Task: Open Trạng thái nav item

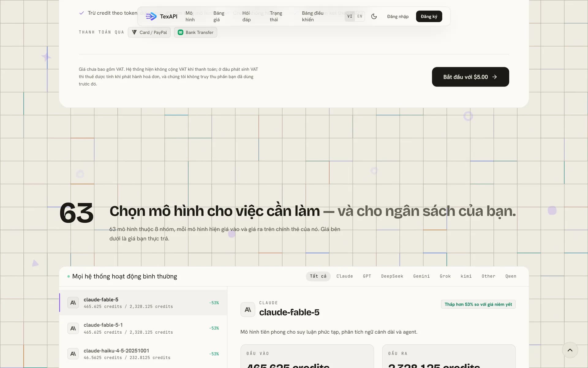Action: click(276, 16)
